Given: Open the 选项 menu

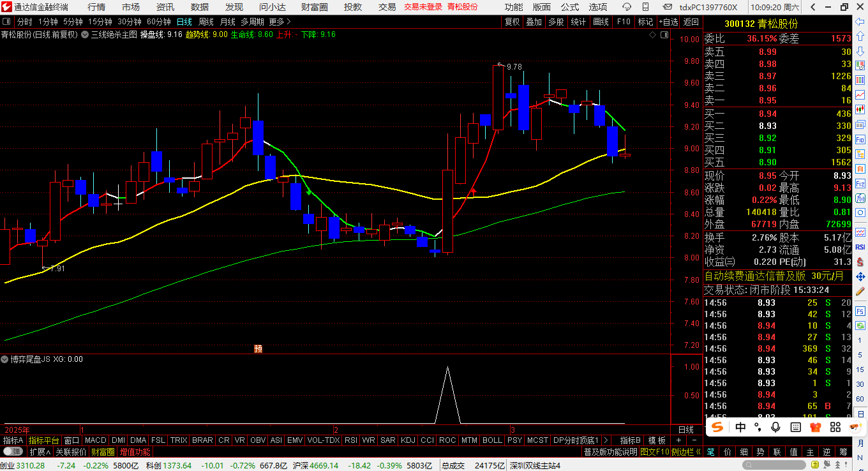Looking at the screenshot, I should [x=597, y=7].
